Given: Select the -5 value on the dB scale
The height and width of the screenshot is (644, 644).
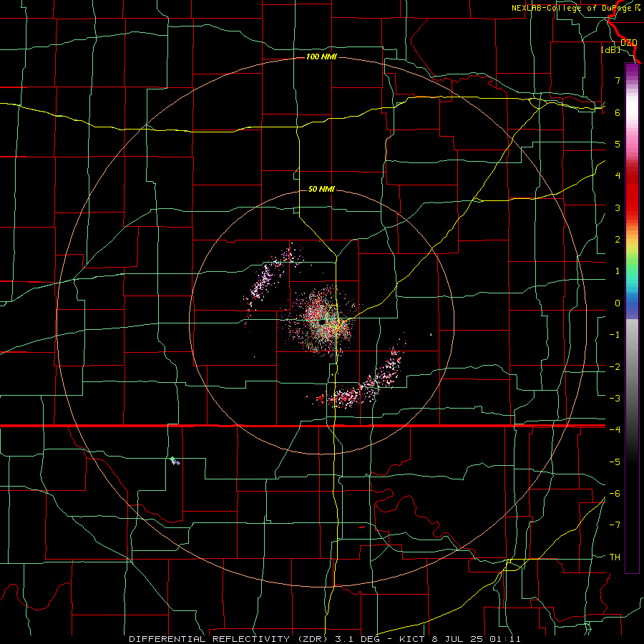Looking at the screenshot, I should (x=615, y=462).
